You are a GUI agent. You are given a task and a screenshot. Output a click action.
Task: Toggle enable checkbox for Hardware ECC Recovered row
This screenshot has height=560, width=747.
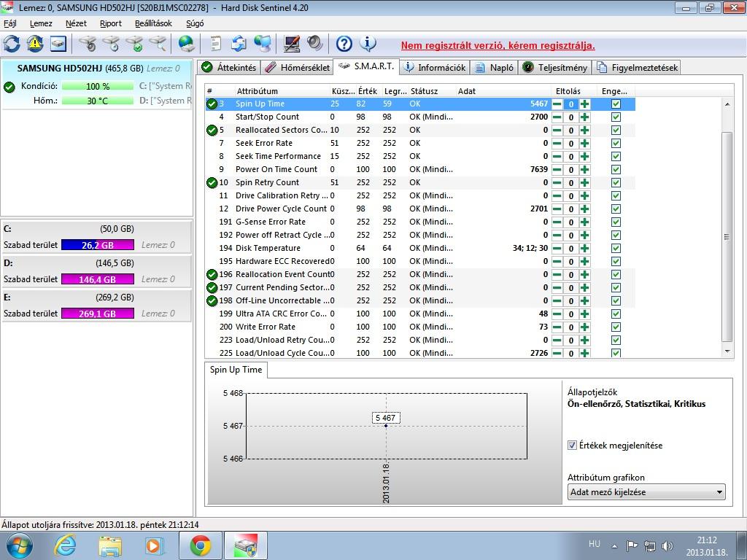pos(616,262)
